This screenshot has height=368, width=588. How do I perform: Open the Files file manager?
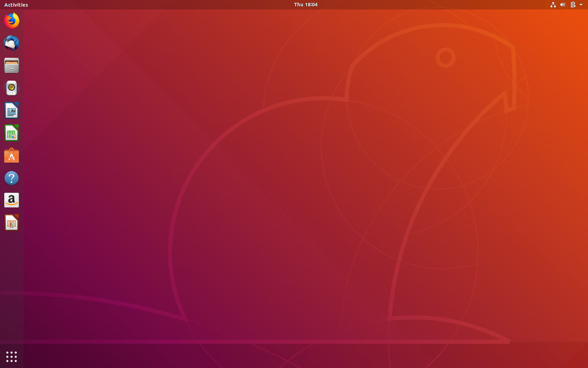[x=11, y=65]
